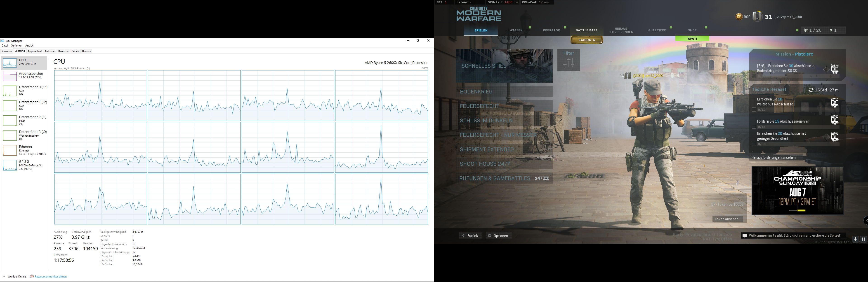Click the COD Points coin icon
Image resolution: width=868 pixels, height=282 pixels.
739,16
